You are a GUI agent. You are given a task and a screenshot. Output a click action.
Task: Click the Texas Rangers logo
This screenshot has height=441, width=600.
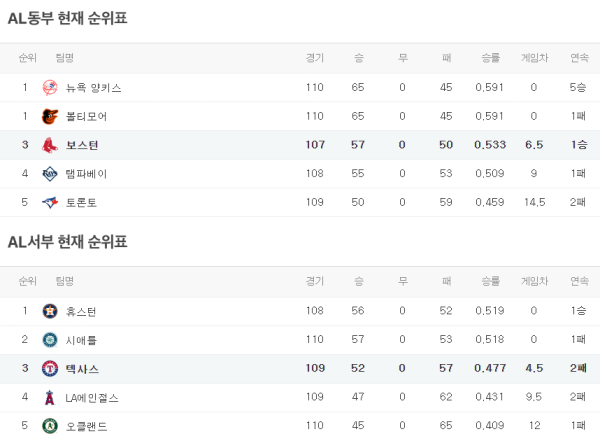pyautogui.click(x=50, y=369)
